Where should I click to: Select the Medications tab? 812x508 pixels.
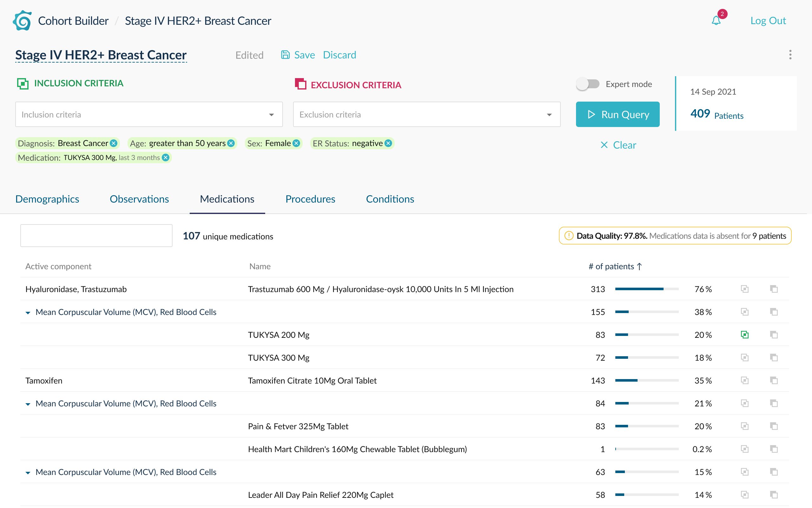(x=227, y=199)
